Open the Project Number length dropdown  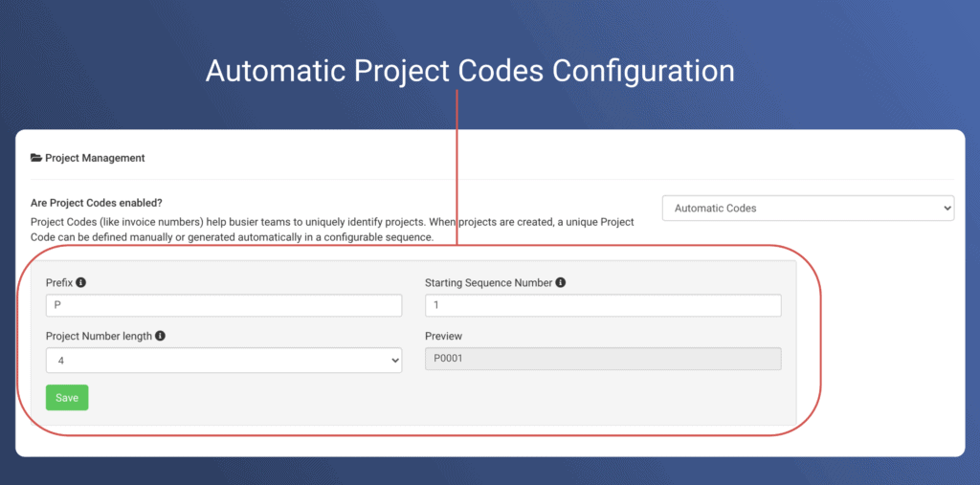pyautogui.click(x=223, y=360)
